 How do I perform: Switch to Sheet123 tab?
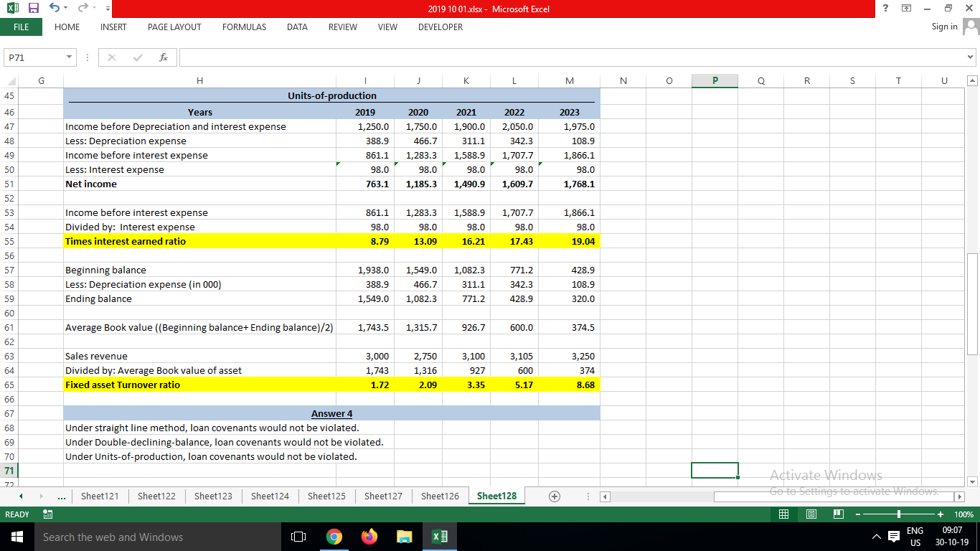coord(213,496)
